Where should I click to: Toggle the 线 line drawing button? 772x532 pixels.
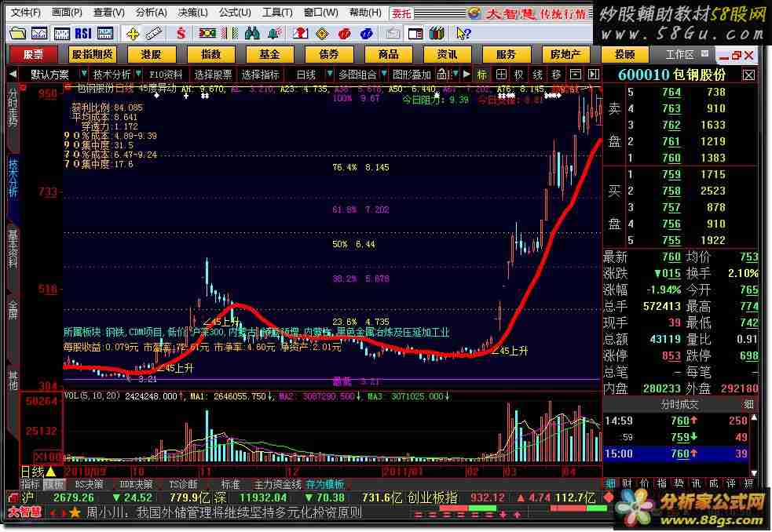point(537,74)
